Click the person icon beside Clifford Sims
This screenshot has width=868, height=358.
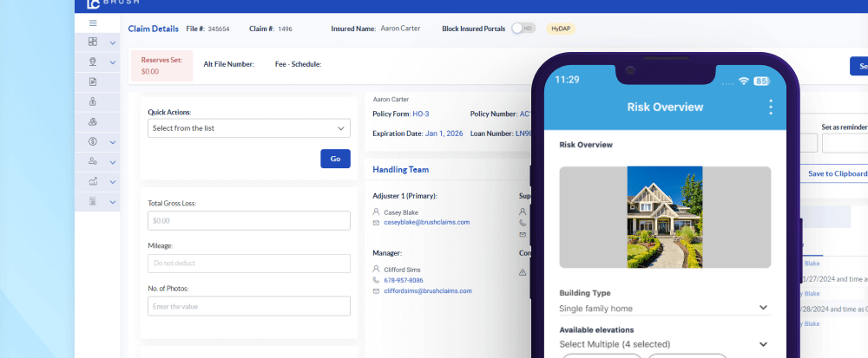pos(377,270)
